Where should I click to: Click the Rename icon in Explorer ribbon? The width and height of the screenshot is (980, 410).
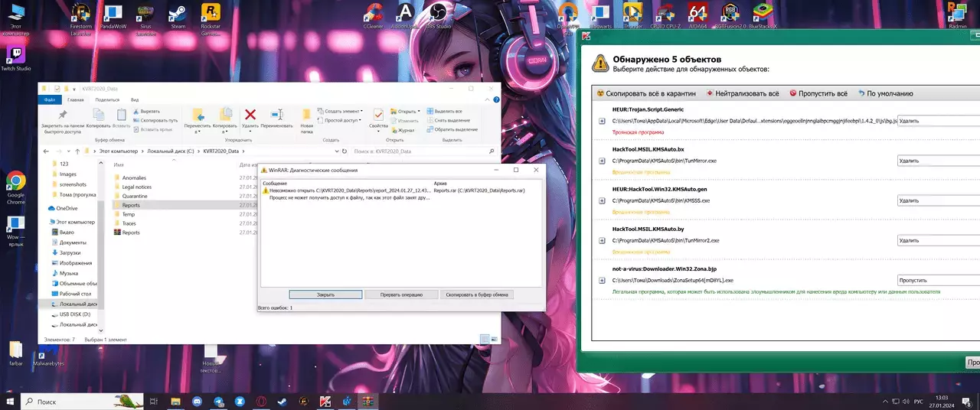[x=276, y=116]
